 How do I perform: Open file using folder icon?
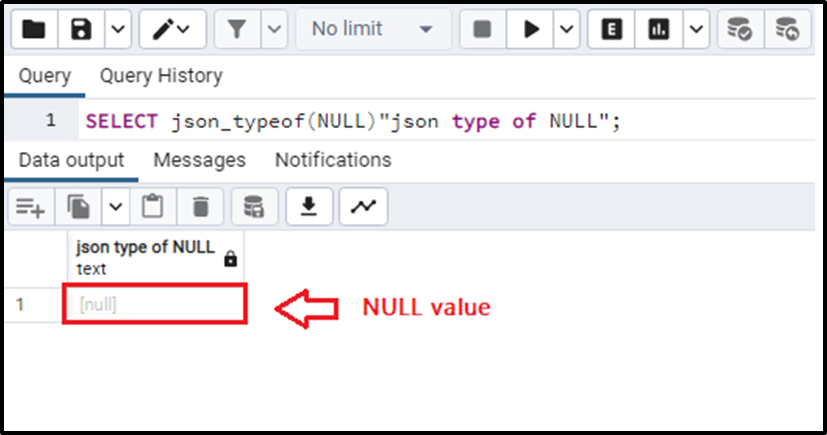pos(34,29)
